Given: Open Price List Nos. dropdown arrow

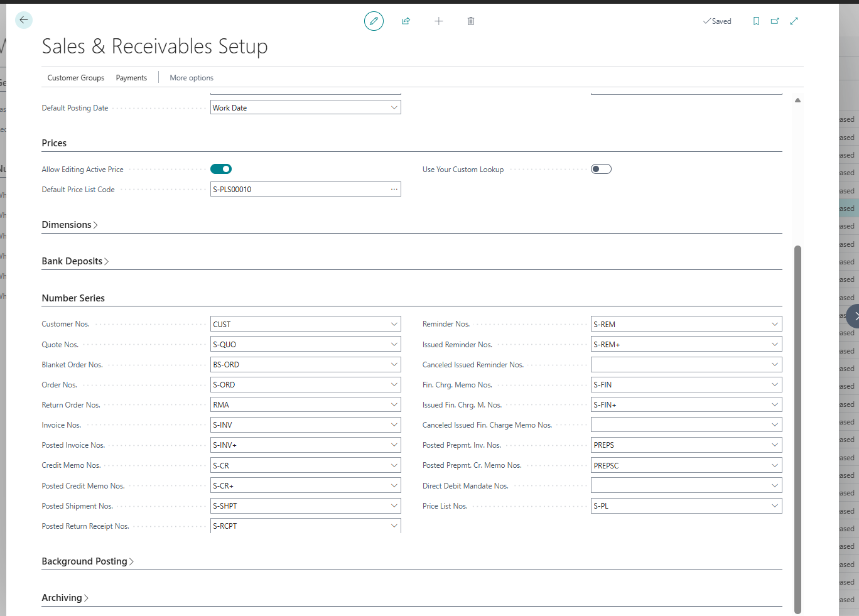Looking at the screenshot, I should [775, 505].
